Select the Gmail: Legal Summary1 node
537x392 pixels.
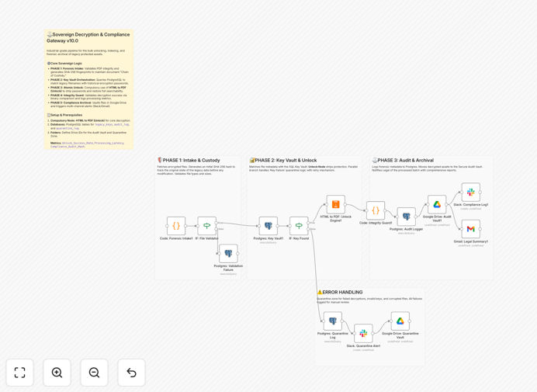click(x=471, y=229)
